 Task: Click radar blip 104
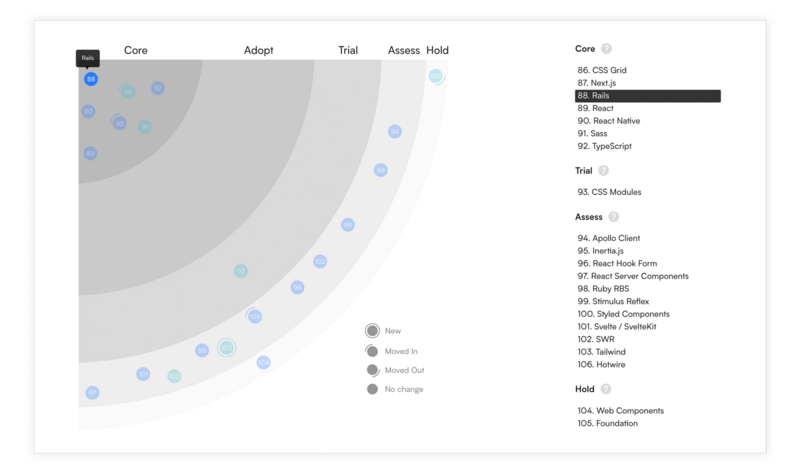click(263, 362)
